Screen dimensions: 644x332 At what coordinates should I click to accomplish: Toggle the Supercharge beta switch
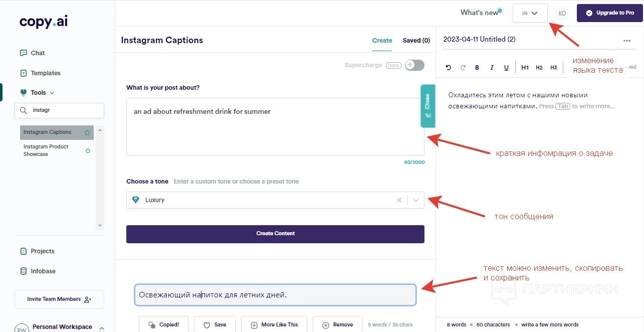(414, 65)
